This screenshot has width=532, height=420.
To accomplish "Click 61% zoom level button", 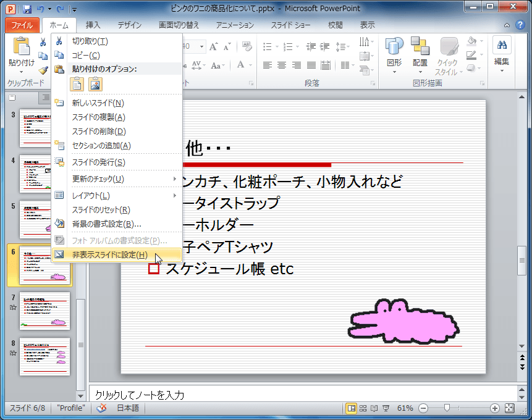I will 405,408.
